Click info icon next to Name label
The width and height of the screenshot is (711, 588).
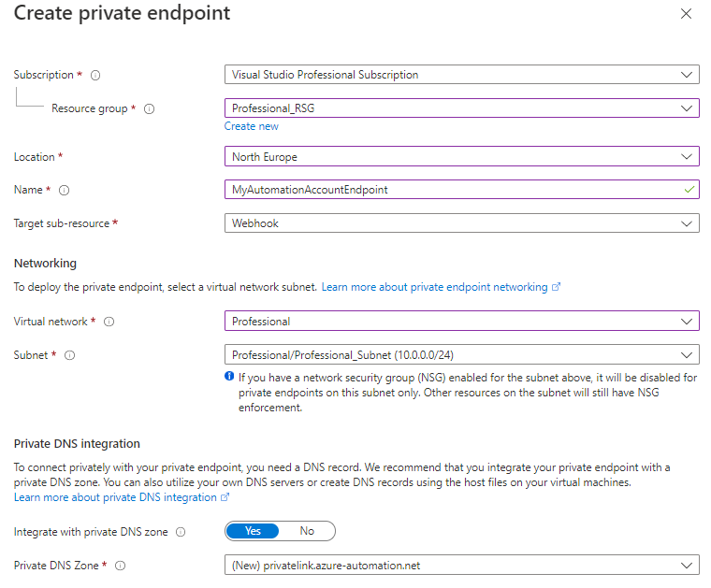point(65,190)
